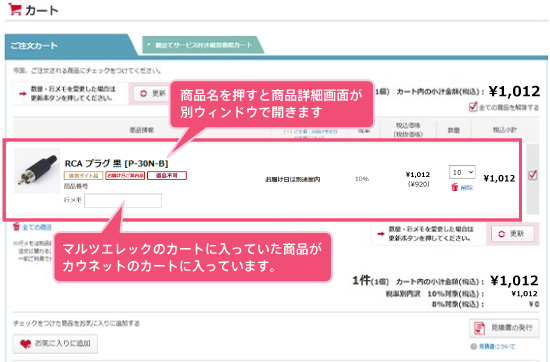The image size is (550, 362).
Task: Click the trash icon under the quantity dropdown
Action: [455, 187]
